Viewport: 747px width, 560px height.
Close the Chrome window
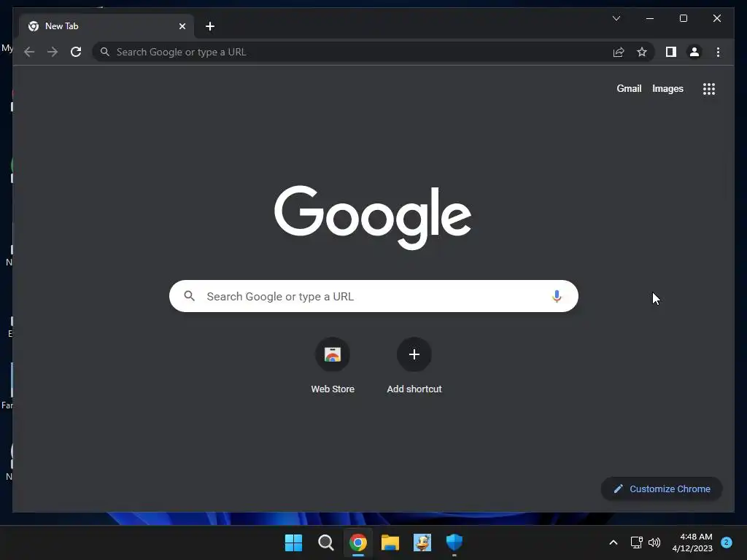(x=717, y=18)
